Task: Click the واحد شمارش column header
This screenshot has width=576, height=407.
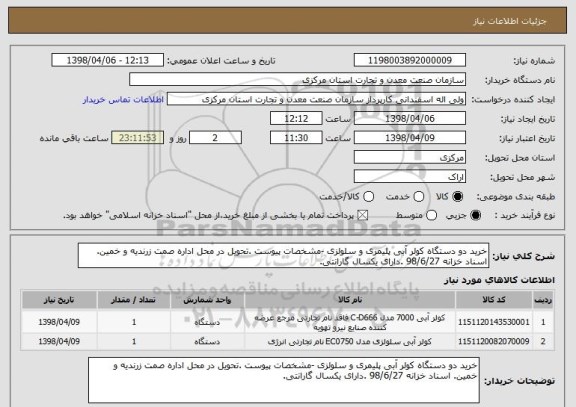Action: pos(207,300)
